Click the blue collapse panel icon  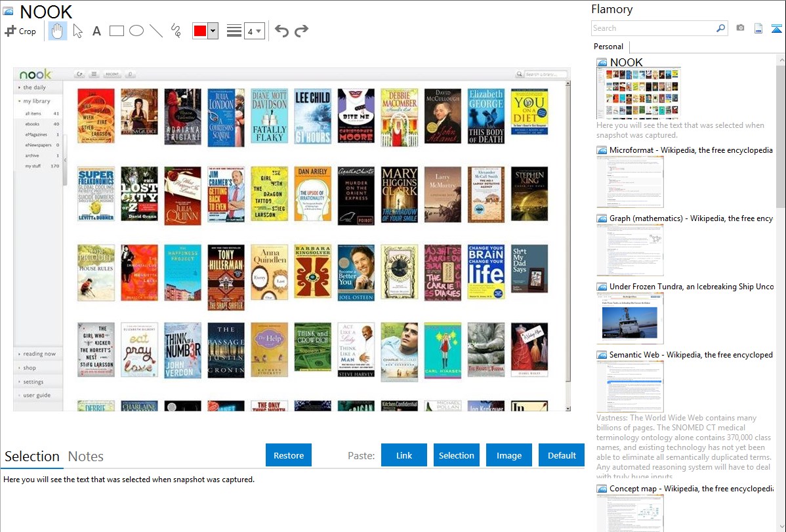776,28
